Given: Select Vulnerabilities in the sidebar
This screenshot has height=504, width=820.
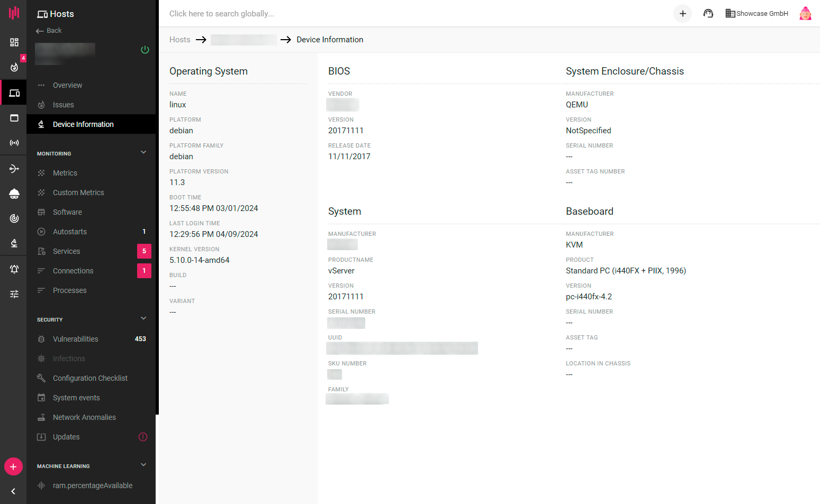Looking at the screenshot, I should [75, 339].
